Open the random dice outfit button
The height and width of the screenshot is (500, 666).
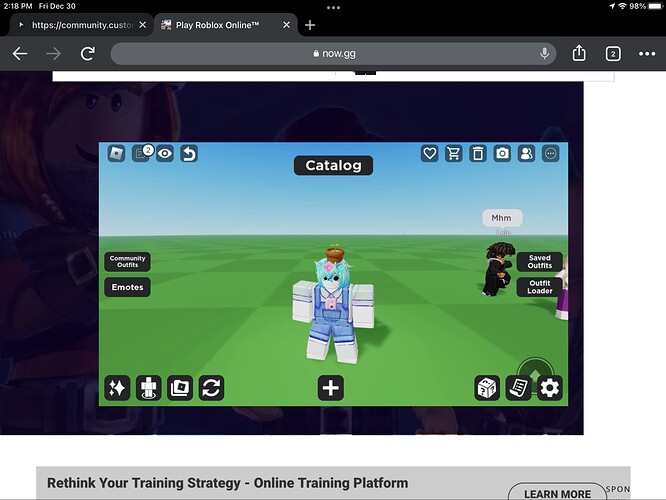point(486,388)
